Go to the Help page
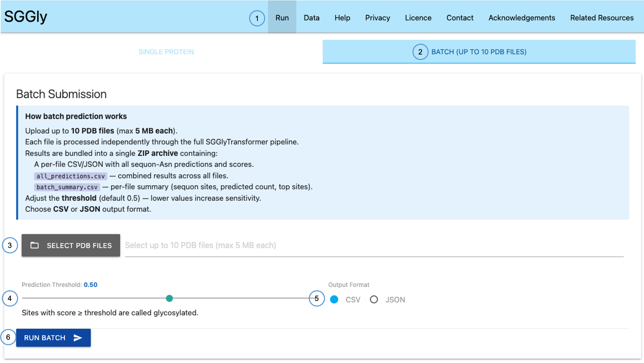Image resolution: width=644 pixels, height=363 pixels. coord(342,18)
